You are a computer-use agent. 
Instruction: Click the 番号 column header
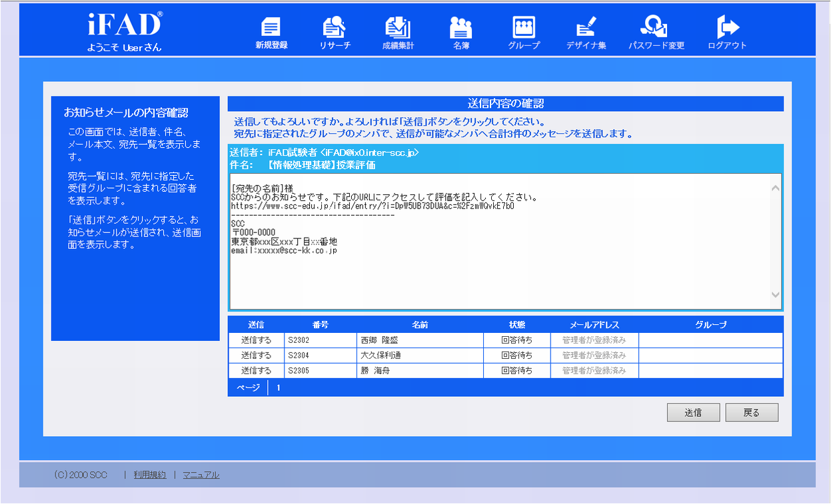(321, 325)
